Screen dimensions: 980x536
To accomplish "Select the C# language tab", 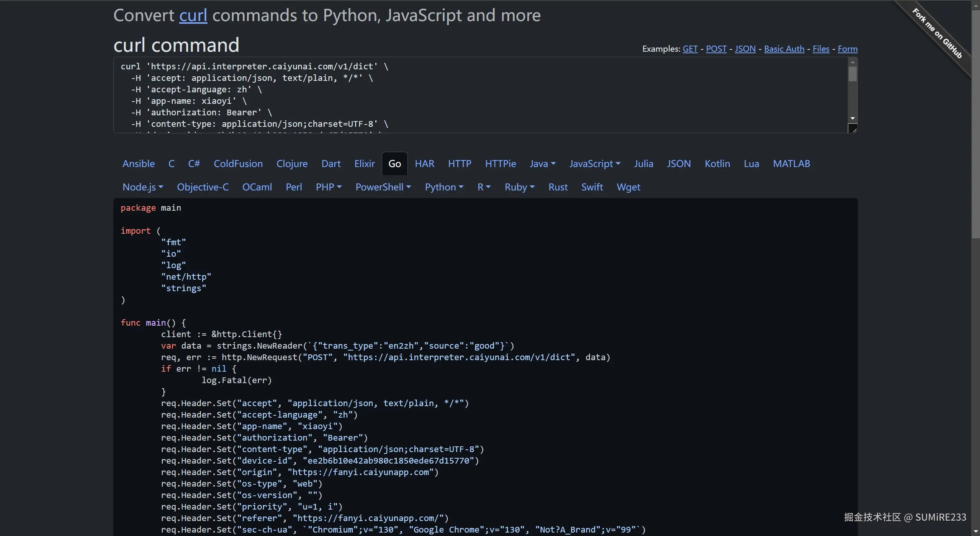I will point(194,164).
